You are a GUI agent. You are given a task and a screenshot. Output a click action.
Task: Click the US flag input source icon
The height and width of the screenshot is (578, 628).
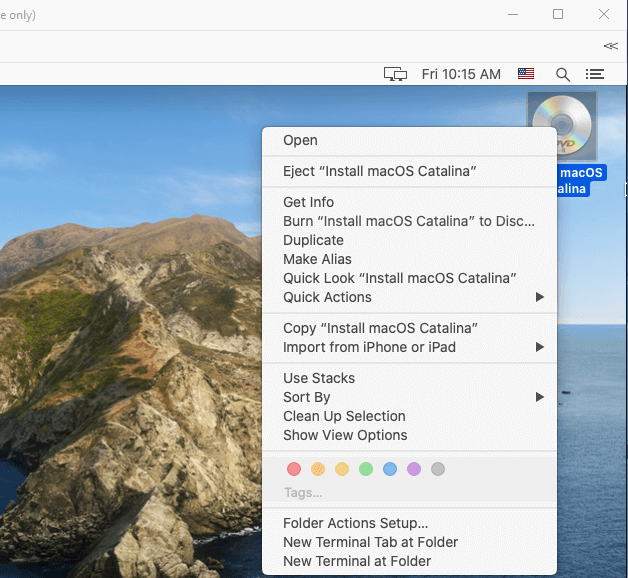coord(526,74)
